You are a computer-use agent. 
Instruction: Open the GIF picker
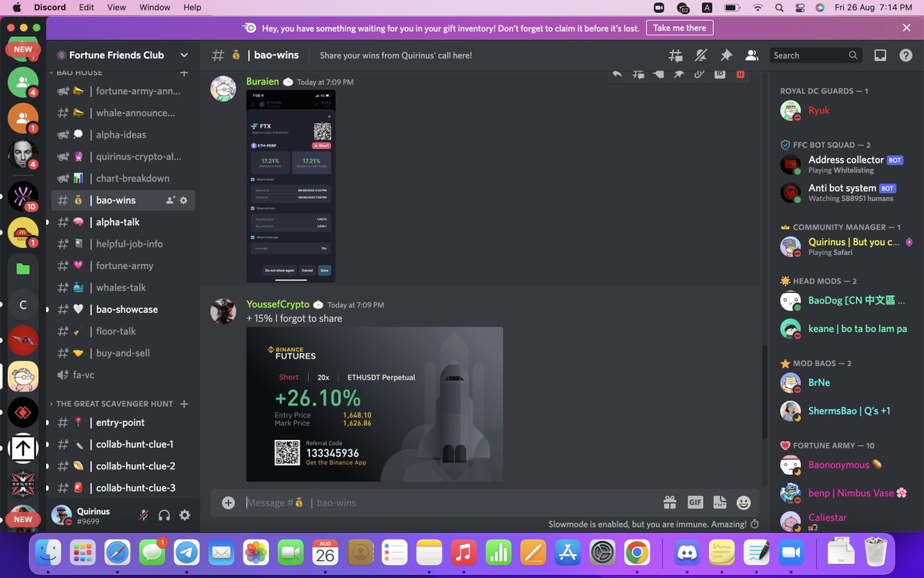(695, 502)
